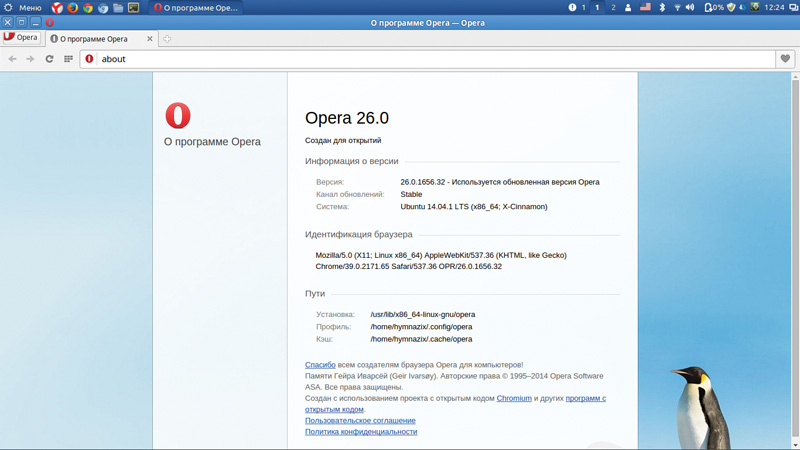Close the О программе Opera tab
800x450 pixels.
151,39
